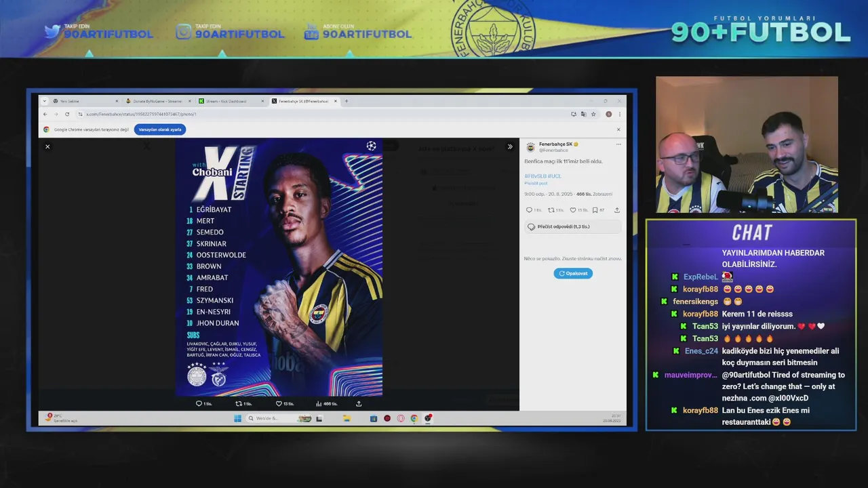
Task: Click the #UCL hashtag
Action: click(555, 176)
